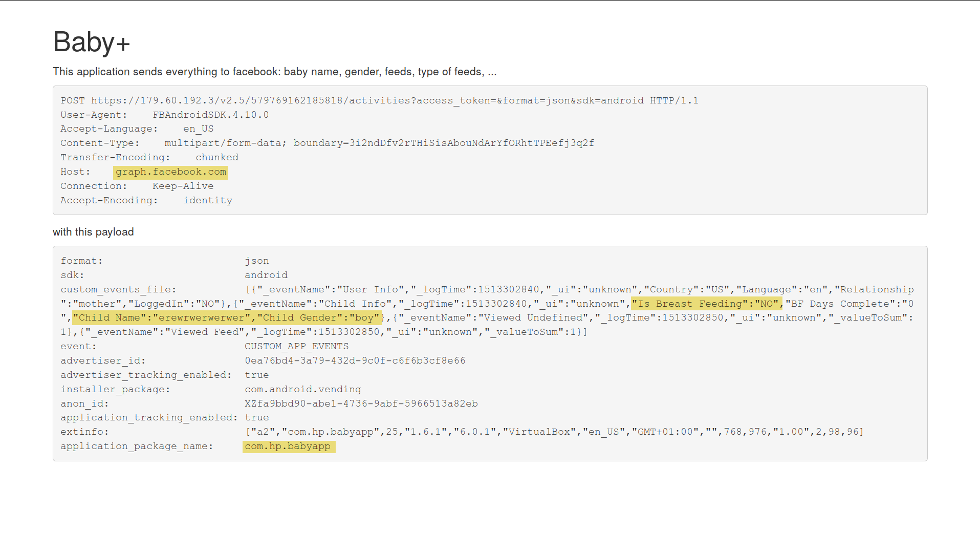Click the Accept-Encoding identity value
980x553 pixels.
tap(208, 201)
